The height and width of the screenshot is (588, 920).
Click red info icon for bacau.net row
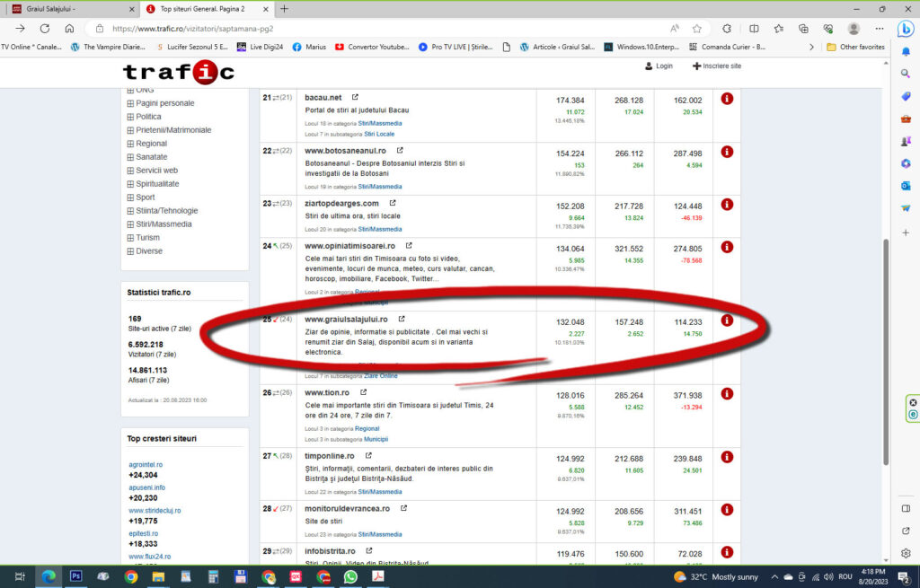[727, 99]
